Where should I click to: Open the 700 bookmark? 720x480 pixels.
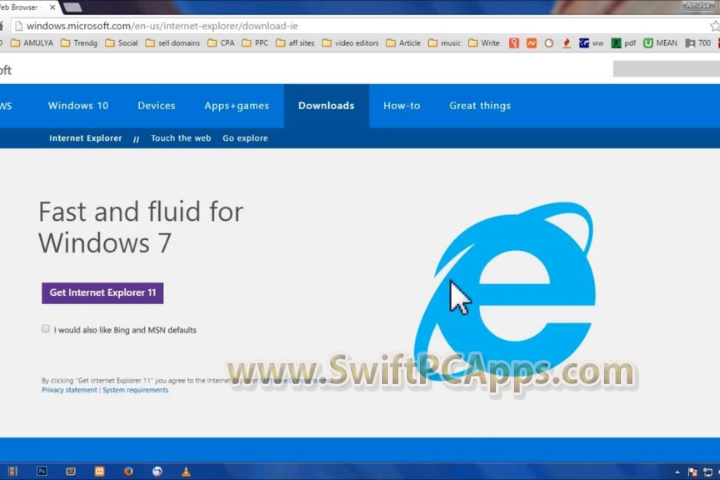(698, 43)
